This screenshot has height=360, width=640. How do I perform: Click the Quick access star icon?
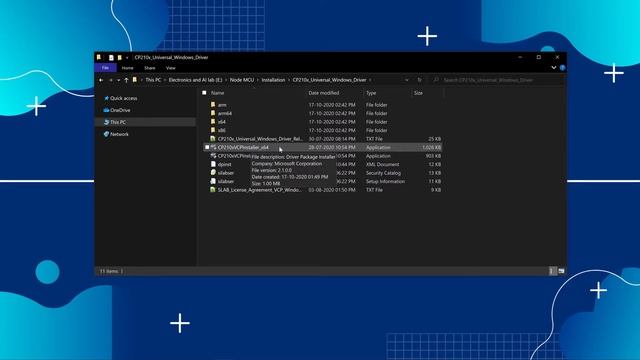107,98
